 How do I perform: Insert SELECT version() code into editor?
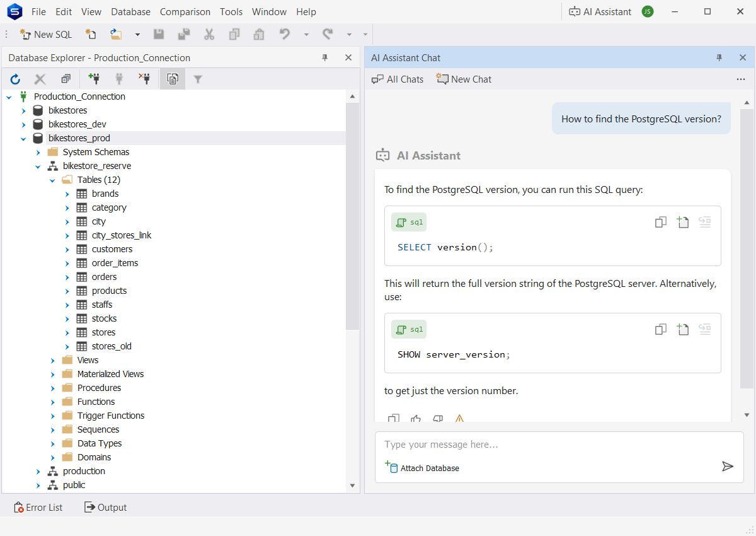click(705, 222)
